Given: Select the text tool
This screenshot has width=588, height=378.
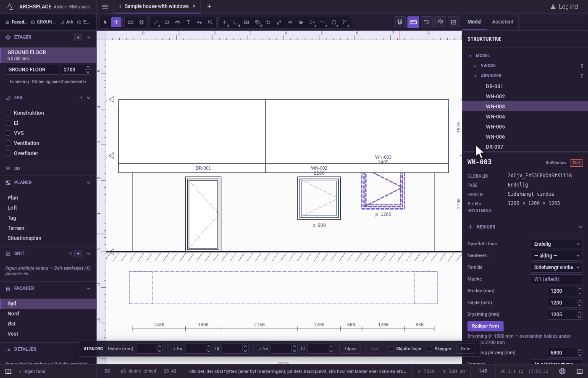Looking at the screenshot, I should coord(189,22).
